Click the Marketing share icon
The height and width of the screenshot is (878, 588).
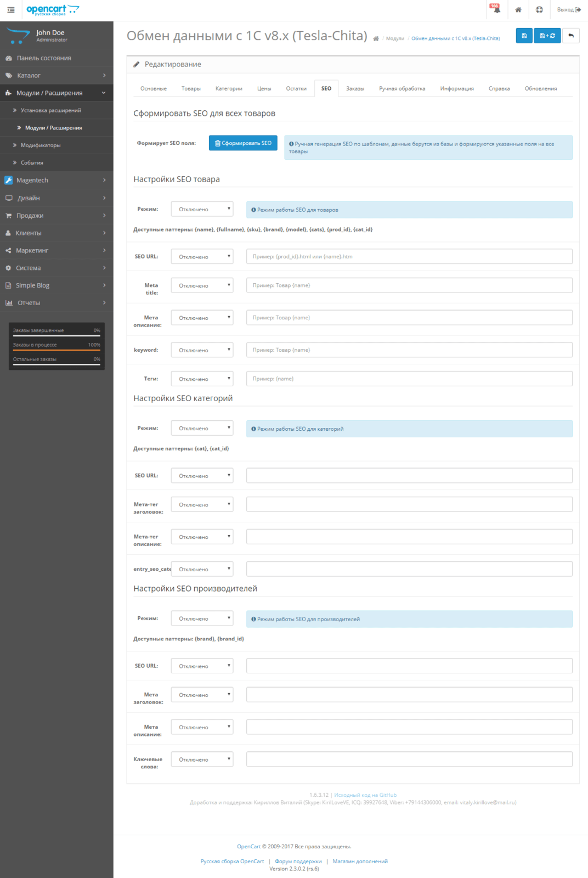click(x=8, y=251)
